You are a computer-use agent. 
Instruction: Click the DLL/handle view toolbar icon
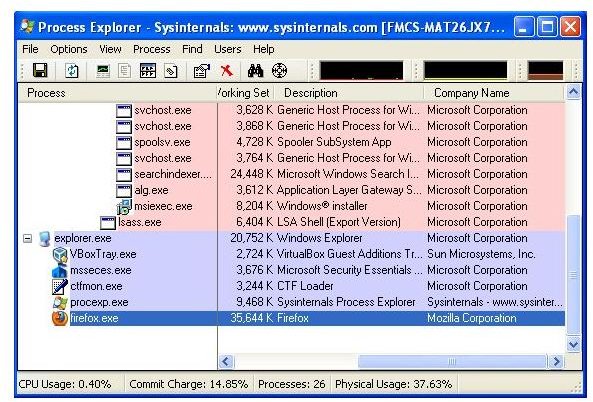coord(171,71)
